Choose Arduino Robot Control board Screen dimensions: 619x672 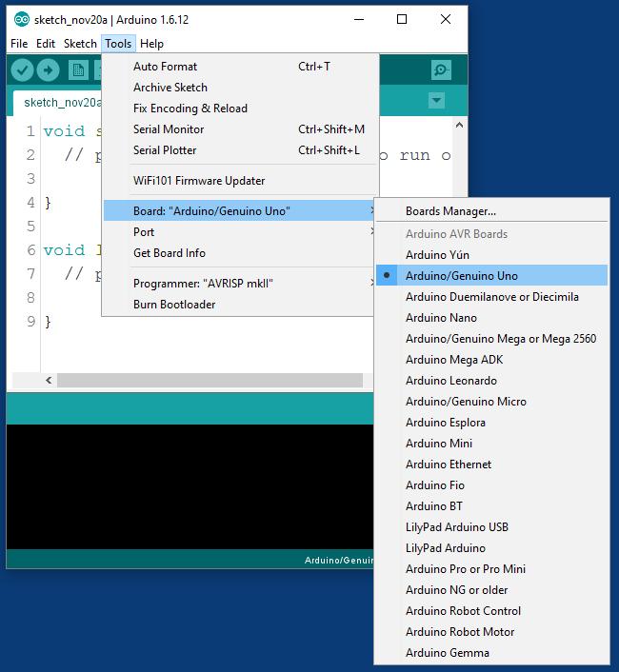click(491, 611)
